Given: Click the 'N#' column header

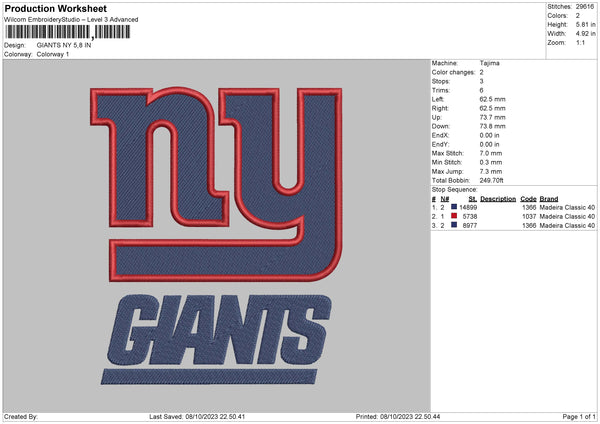Looking at the screenshot, I should [x=445, y=199].
